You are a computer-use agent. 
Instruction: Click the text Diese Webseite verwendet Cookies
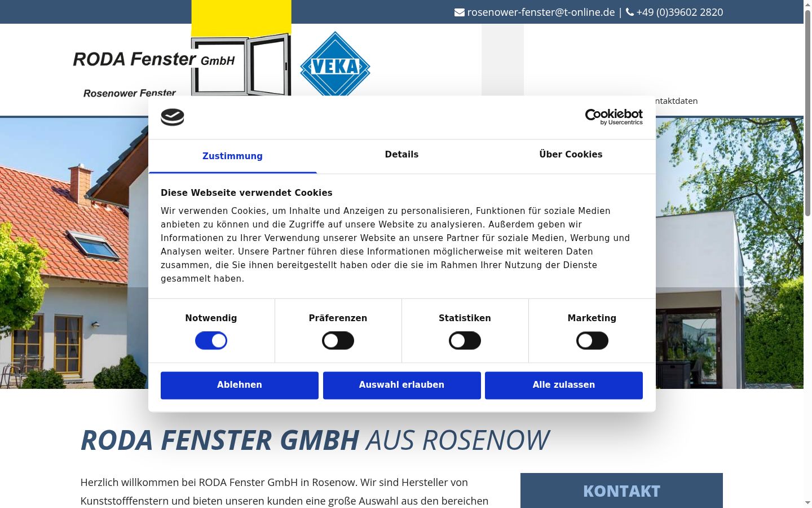coord(246,193)
